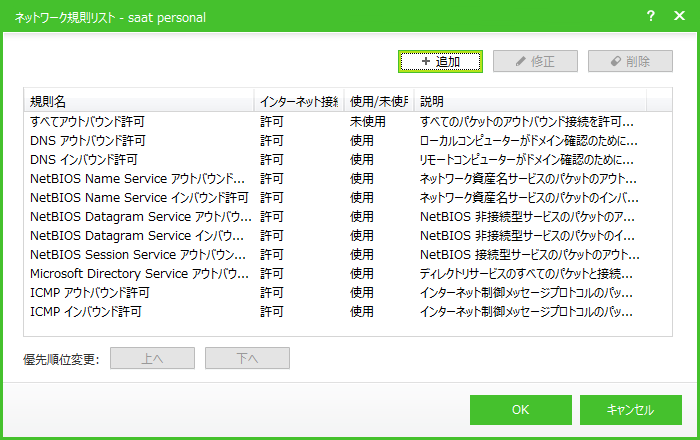Select the NetBIOS Session Service rule
This screenshot has width=700, height=440.
point(348,254)
